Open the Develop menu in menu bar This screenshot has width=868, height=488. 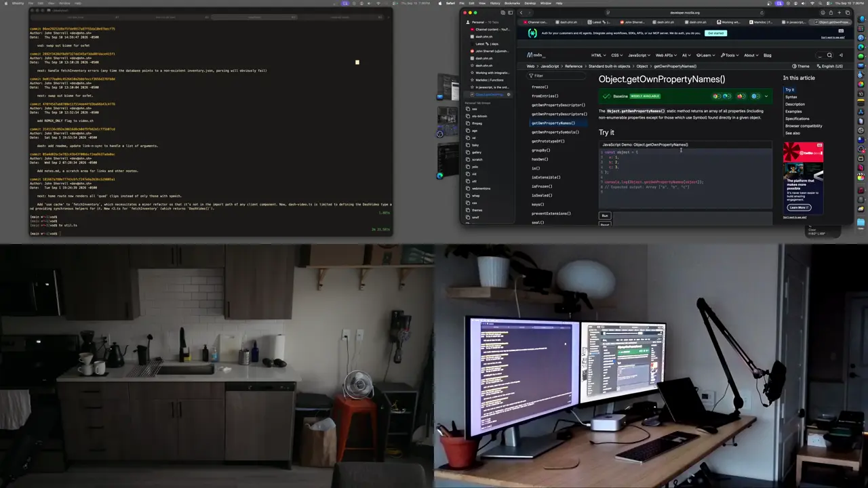(530, 3)
